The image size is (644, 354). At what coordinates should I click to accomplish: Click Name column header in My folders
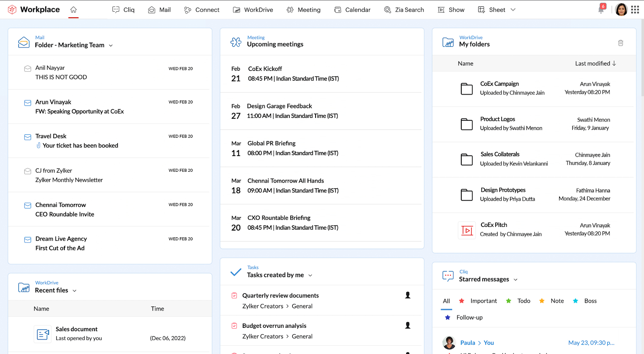465,64
